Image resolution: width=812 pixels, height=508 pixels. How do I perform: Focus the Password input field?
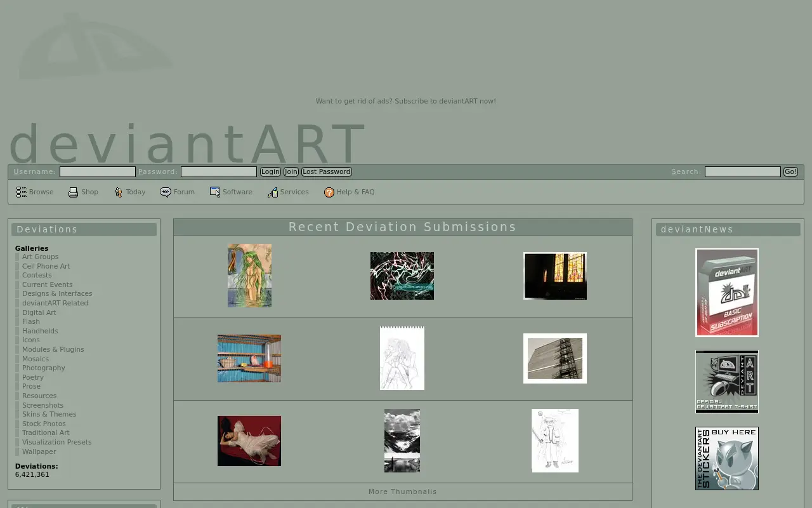(219, 171)
